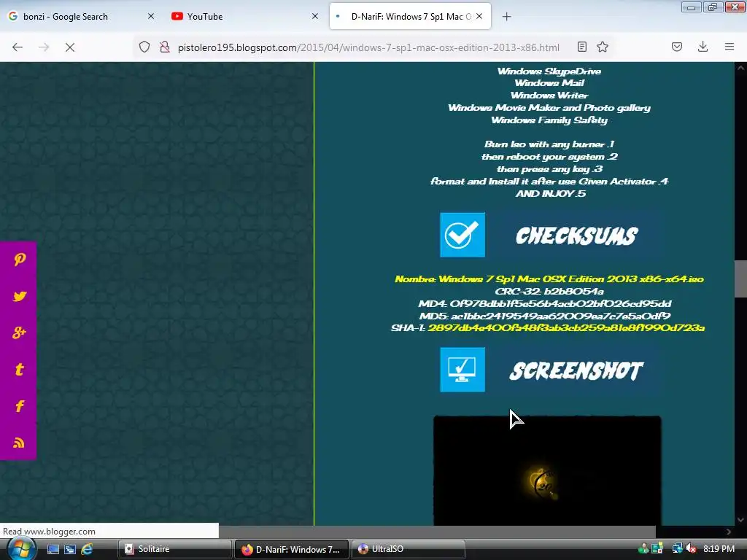The image size is (747, 560).
Task: Switch to Solitaire in the taskbar
Action: pos(174,549)
